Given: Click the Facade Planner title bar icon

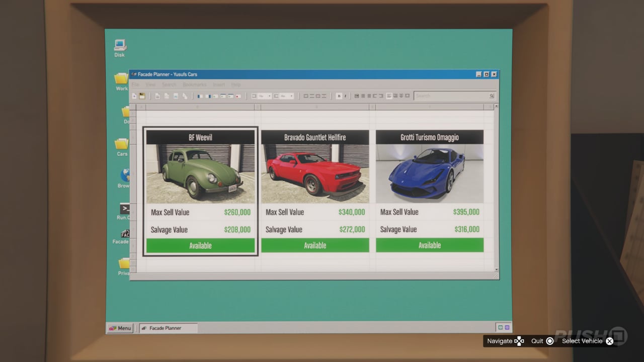Looking at the screenshot, I should tap(134, 74).
